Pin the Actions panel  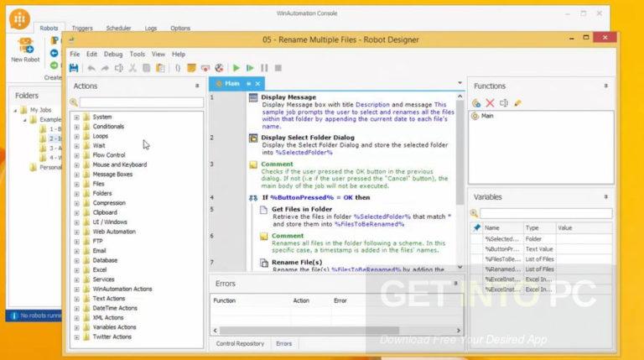[197, 86]
